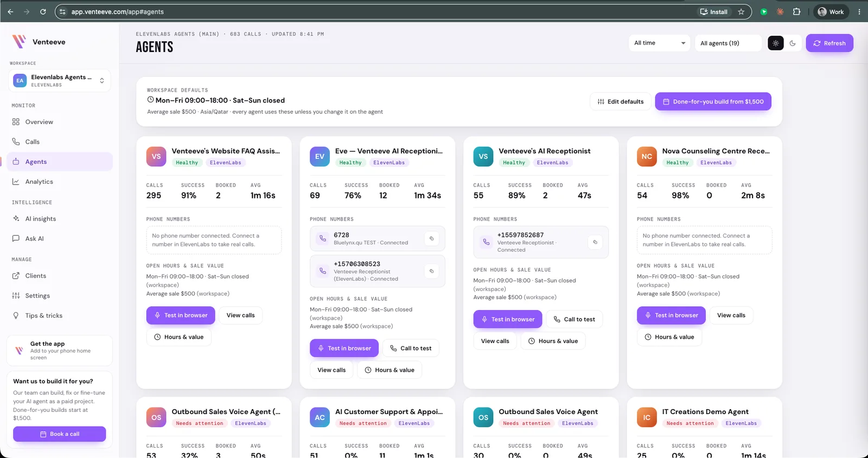Go back to the previous browser page
The image size is (868, 458).
pos(10,11)
